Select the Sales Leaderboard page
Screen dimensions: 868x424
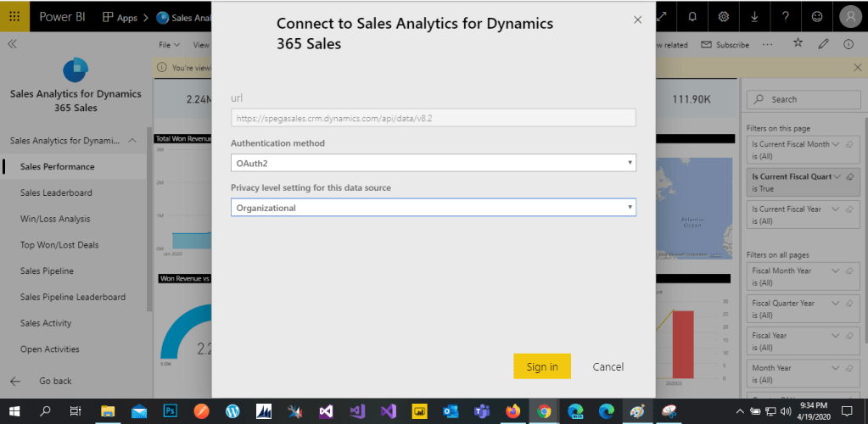pos(56,192)
